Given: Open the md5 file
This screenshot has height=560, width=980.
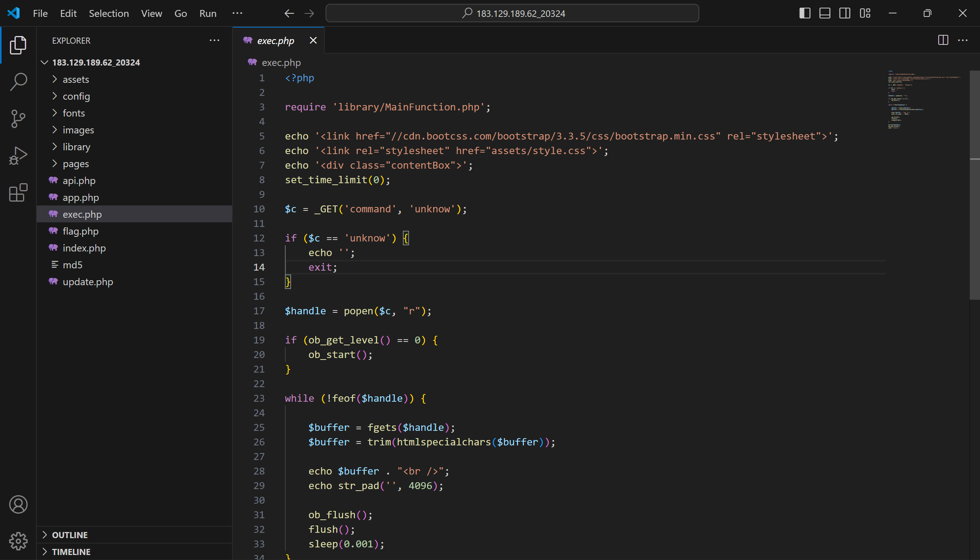Looking at the screenshot, I should coord(134,265).
